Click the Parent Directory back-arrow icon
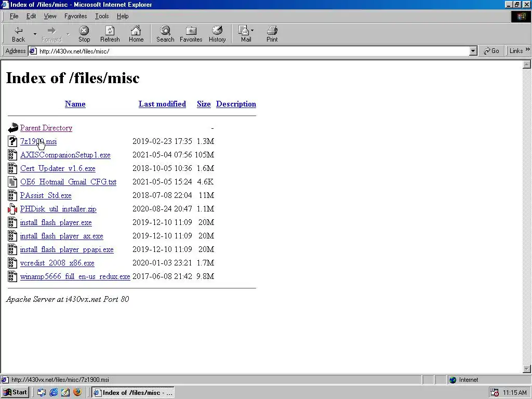 (12, 128)
